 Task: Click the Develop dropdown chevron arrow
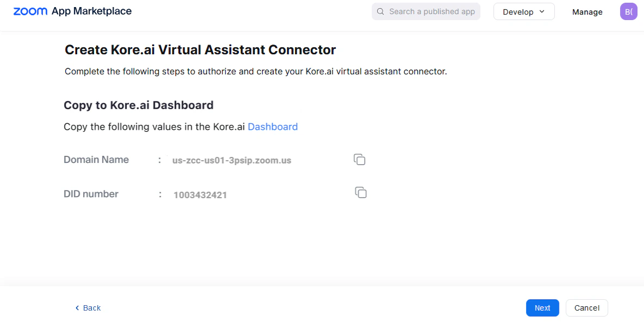click(541, 11)
